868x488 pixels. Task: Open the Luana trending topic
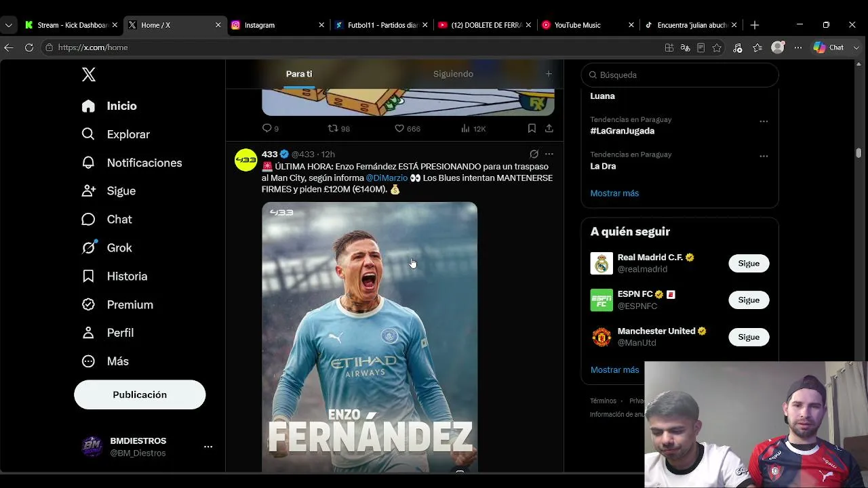pos(602,96)
